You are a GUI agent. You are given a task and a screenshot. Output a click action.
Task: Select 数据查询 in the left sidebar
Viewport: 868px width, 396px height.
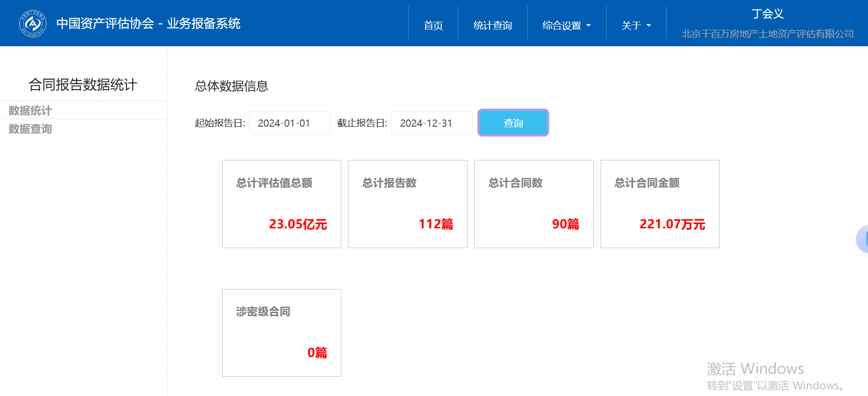[x=30, y=129]
